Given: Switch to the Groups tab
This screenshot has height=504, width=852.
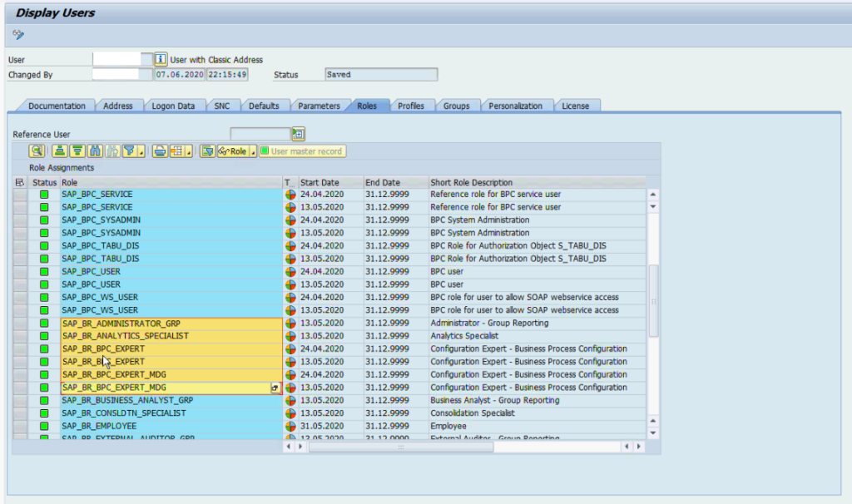Looking at the screenshot, I should 457,106.
